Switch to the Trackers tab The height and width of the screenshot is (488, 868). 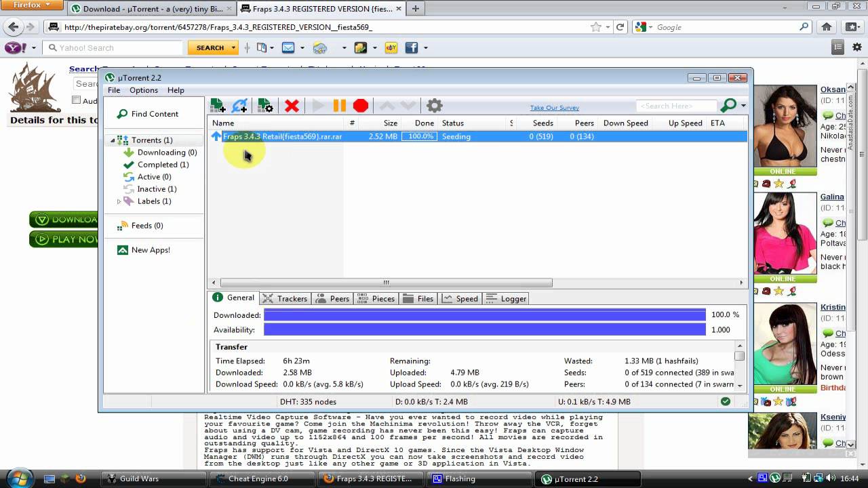pyautogui.click(x=285, y=298)
